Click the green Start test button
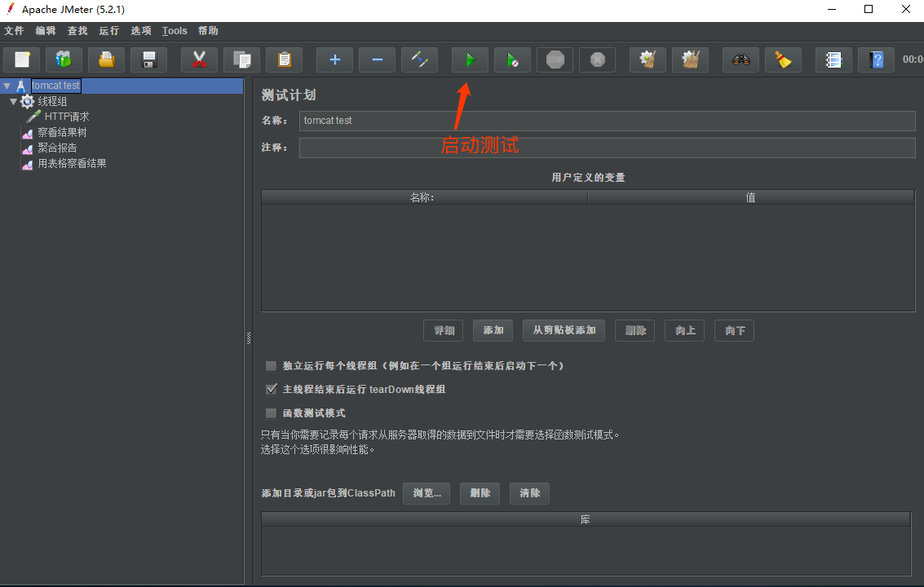The width and height of the screenshot is (924, 587). point(470,60)
